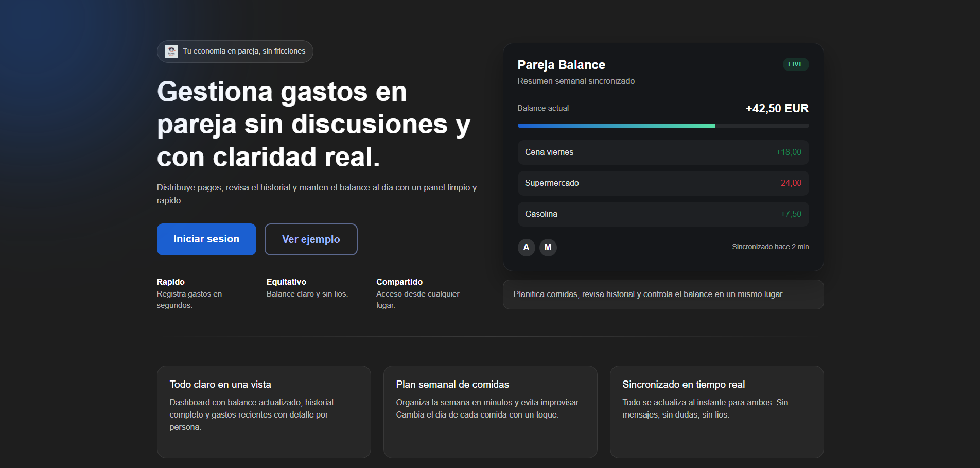Image resolution: width=980 pixels, height=468 pixels.
Task: Click the avatar circle labeled A
Action: point(526,248)
